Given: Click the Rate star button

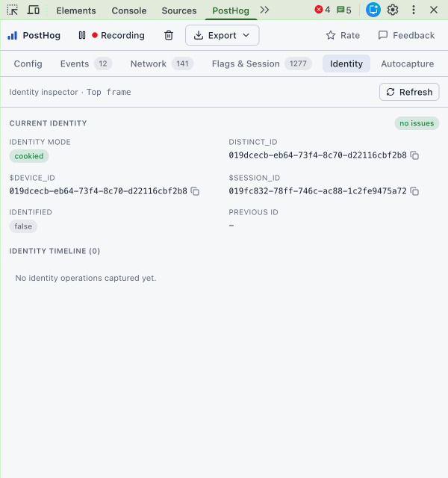Looking at the screenshot, I should tap(343, 35).
